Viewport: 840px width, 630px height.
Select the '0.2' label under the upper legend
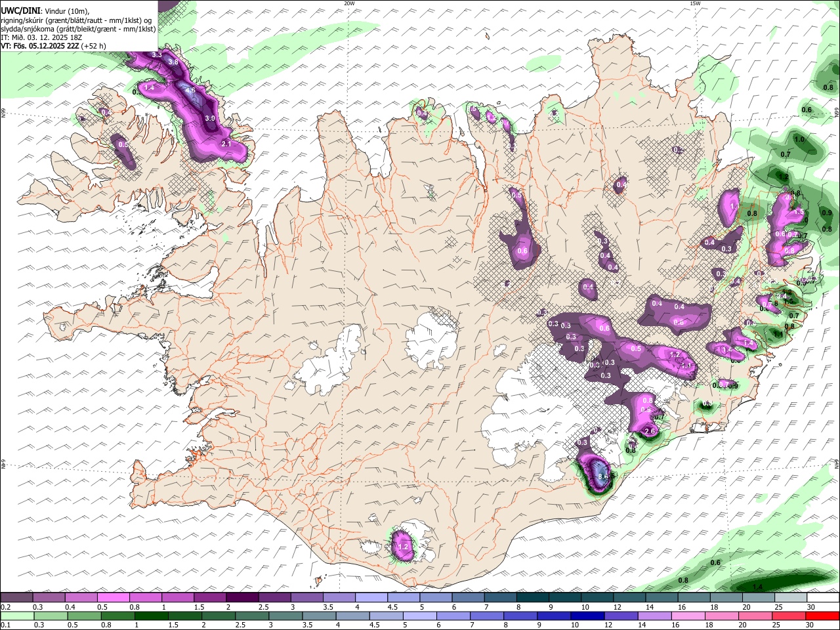tap(6, 607)
